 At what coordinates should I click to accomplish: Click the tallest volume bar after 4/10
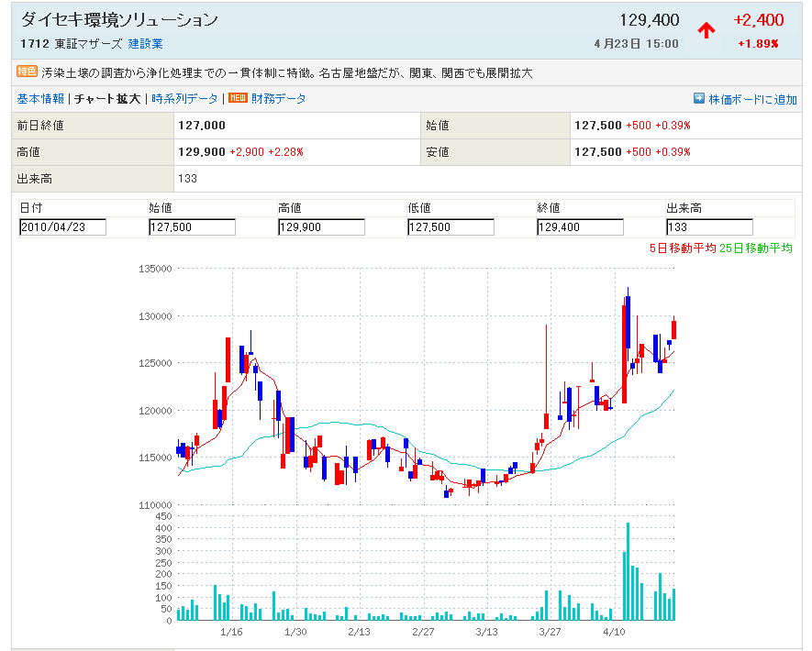[628, 571]
